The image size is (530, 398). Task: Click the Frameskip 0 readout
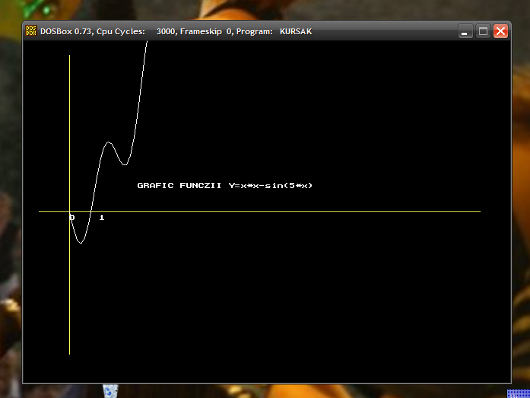(x=206, y=31)
